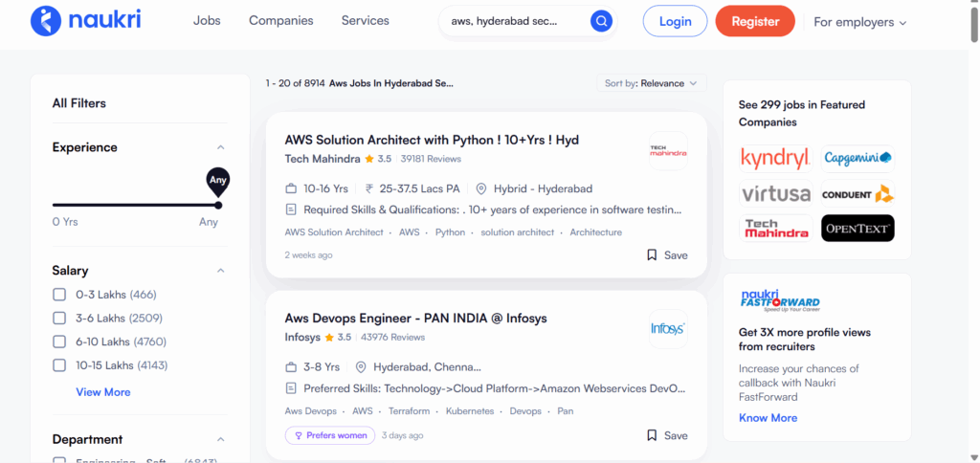This screenshot has height=463, width=980.
Task: Click the Register button
Action: pyautogui.click(x=755, y=21)
